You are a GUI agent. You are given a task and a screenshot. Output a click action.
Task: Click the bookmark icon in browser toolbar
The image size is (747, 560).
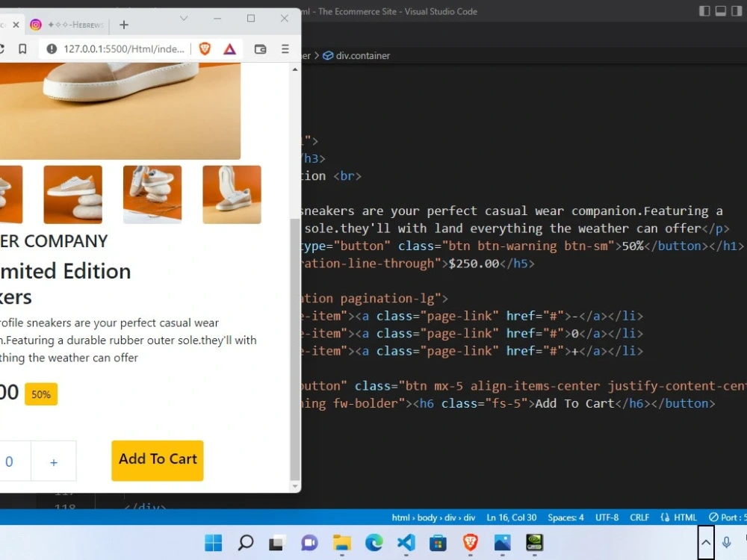(x=22, y=49)
